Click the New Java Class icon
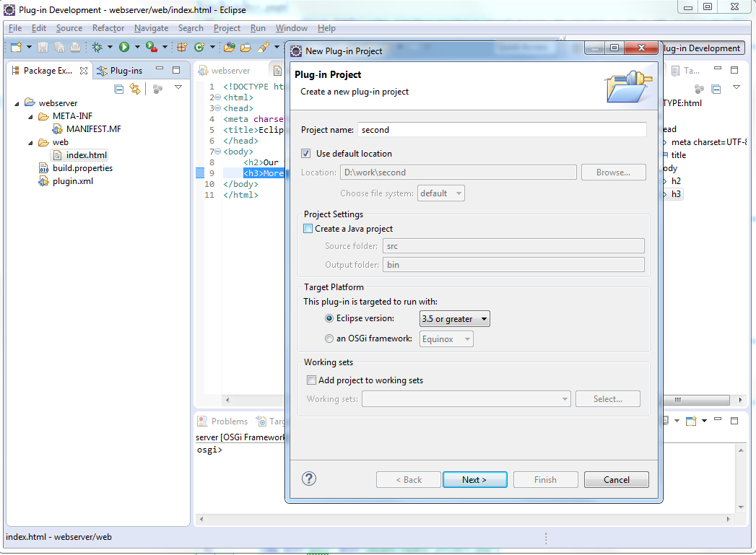756x555 pixels. click(x=199, y=47)
